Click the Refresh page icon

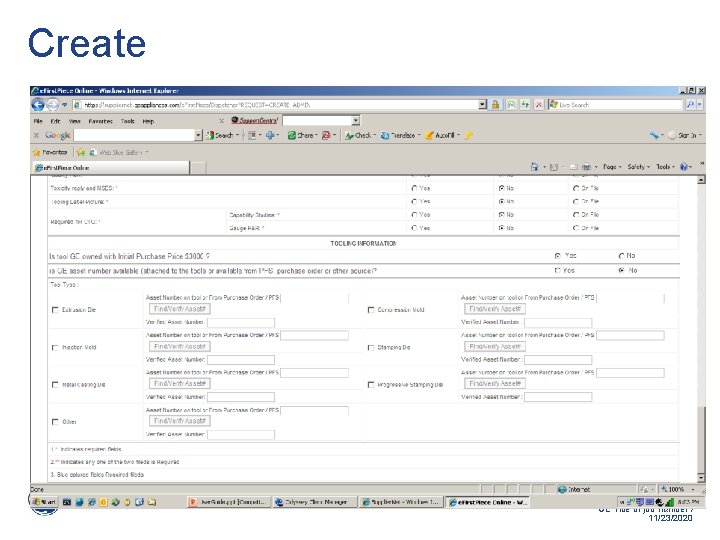524,105
